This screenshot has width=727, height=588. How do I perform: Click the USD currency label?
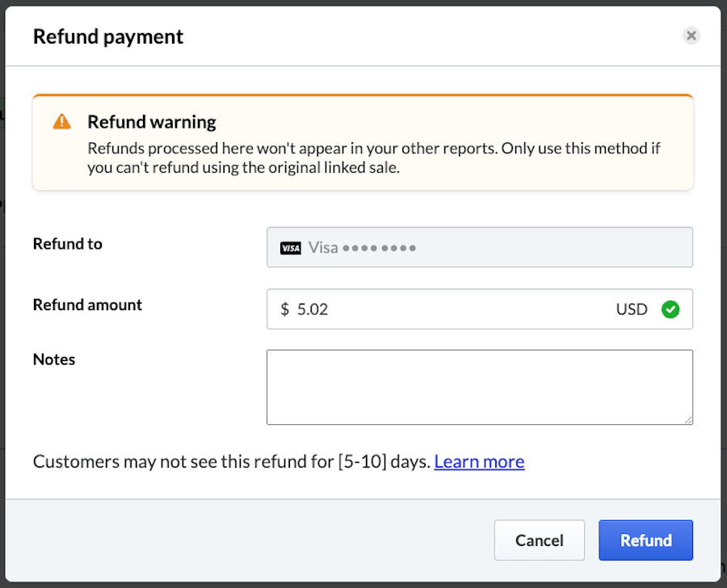pos(632,309)
